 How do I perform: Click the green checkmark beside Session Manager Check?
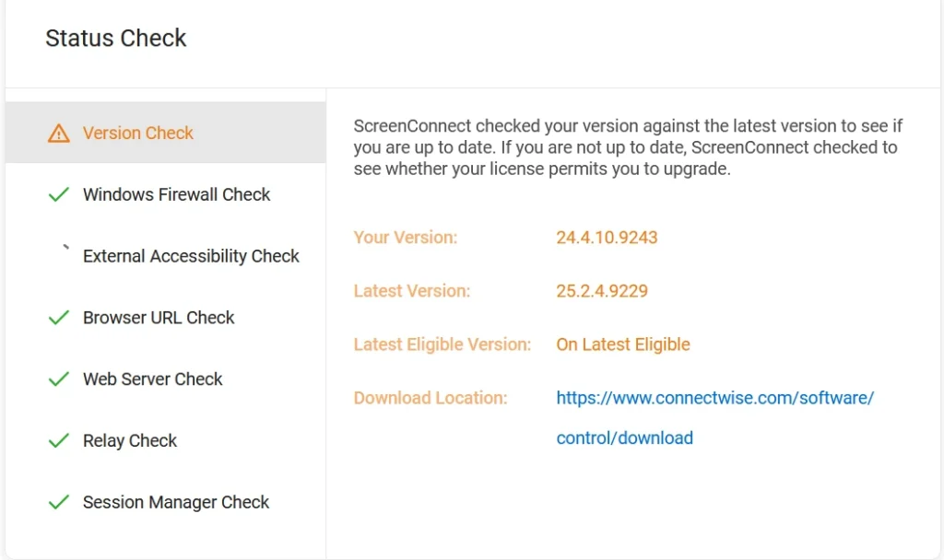click(59, 503)
